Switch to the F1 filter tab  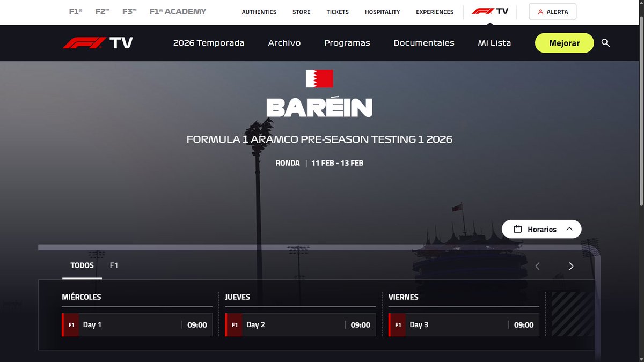pos(114,265)
